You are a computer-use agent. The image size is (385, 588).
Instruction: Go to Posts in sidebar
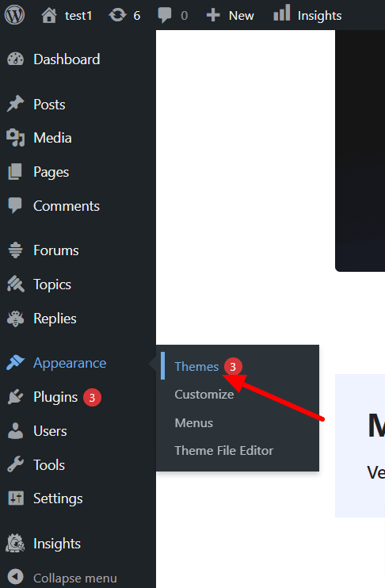(x=49, y=105)
